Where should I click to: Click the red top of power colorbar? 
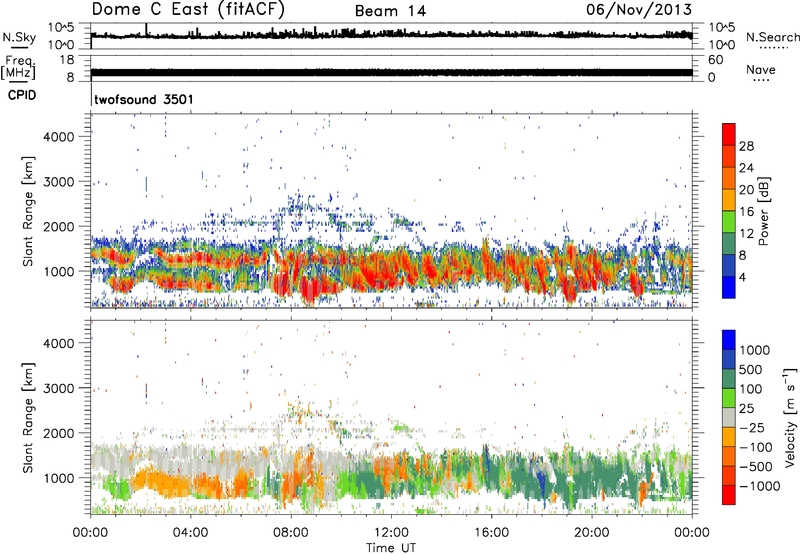(x=729, y=134)
